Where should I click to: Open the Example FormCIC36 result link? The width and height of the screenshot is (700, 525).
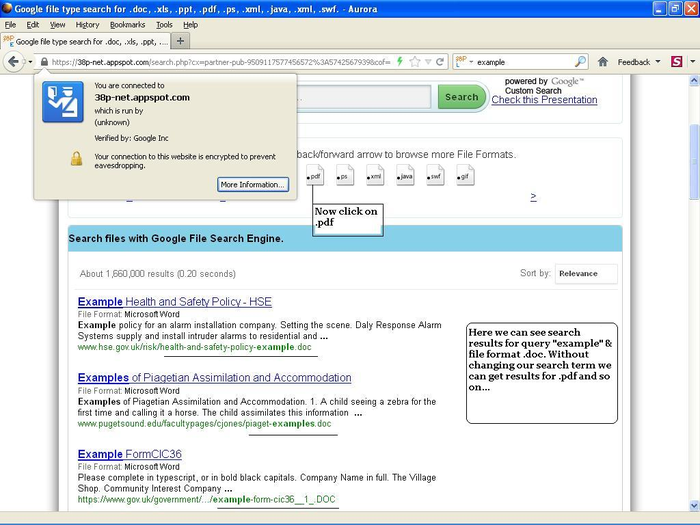click(x=129, y=454)
